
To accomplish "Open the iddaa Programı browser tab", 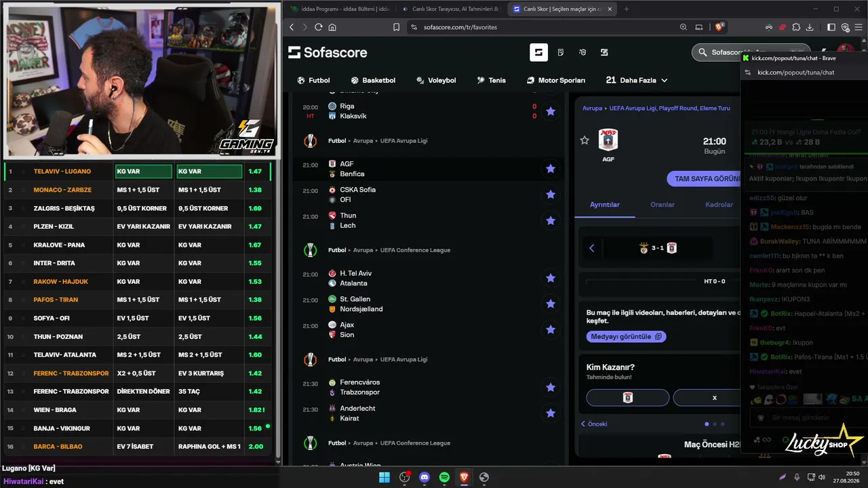I will pyautogui.click(x=339, y=9).
